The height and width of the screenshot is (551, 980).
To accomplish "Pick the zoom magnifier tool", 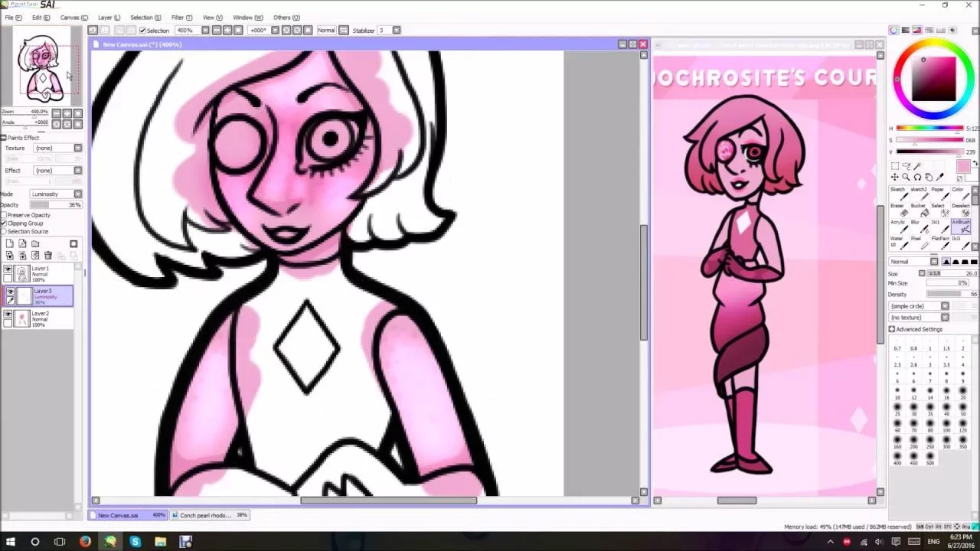I will click(x=906, y=178).
